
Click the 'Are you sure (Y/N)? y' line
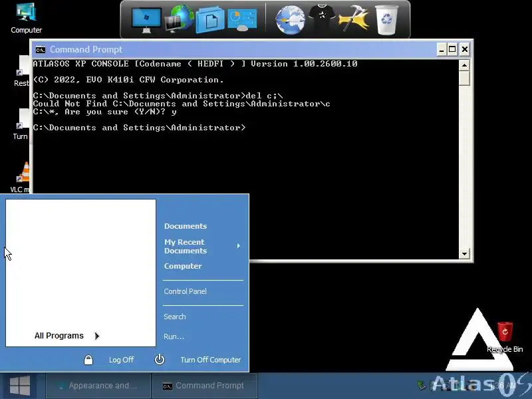click(x=104, y=112)
